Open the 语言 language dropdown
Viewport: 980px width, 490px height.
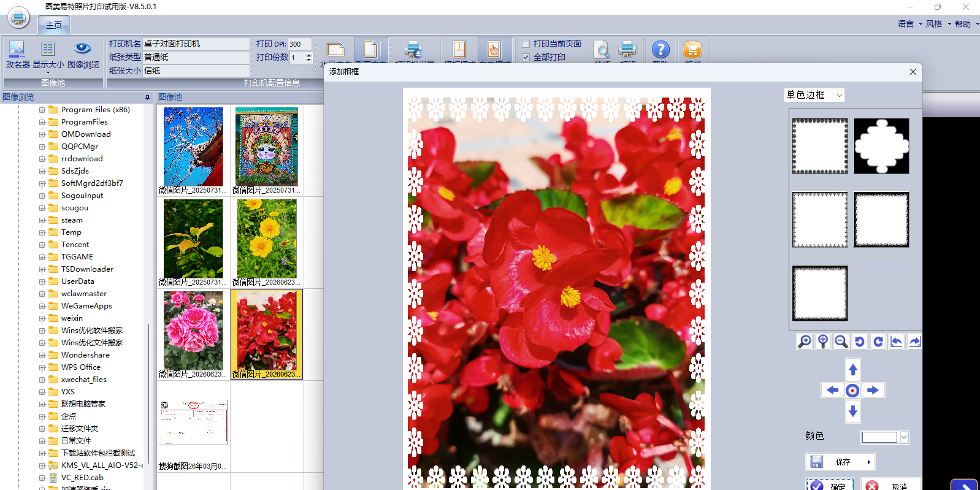click(909, 24)
